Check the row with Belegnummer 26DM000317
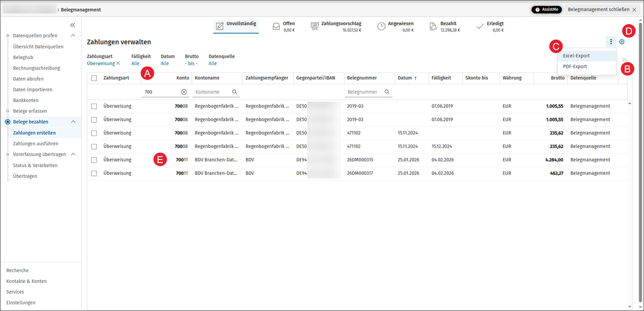 click(x=94, y=173)
